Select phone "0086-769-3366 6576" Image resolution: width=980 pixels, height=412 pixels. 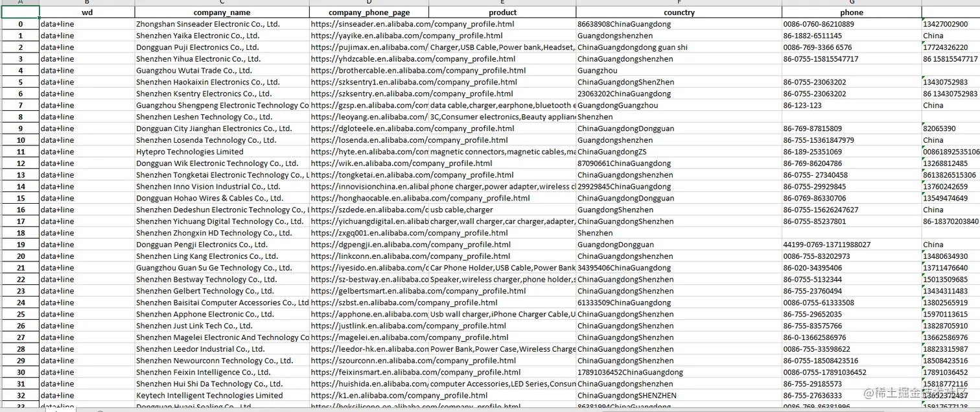(851, 47)
